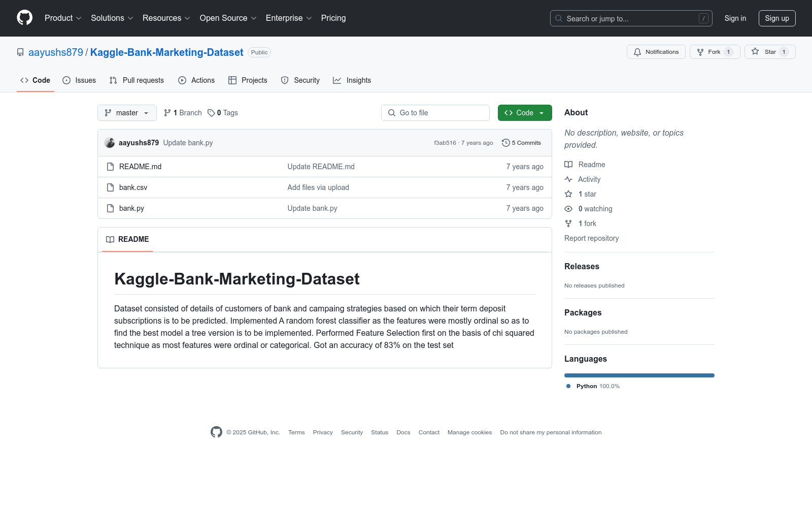Click the bell icon in Notifications
The height and width of the screenshot is (508, 812).
(637, 52)
